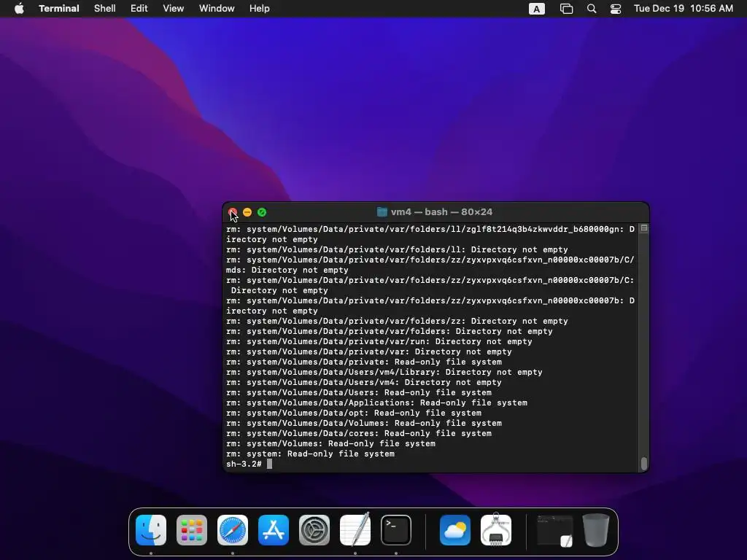The width and height of the screenshot is (747, 560).
Task: Click the system/Volumes/Data/Applications error line
Action: tap(377, 402)
